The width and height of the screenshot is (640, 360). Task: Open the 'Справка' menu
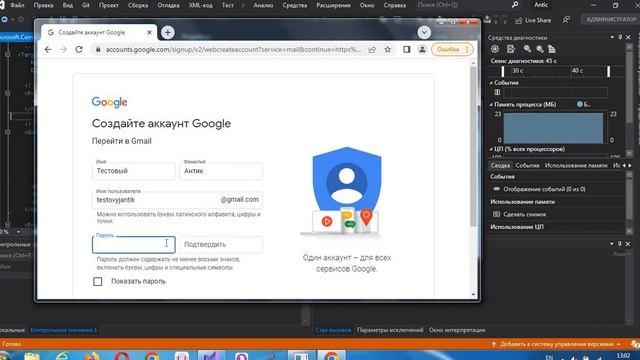click(x=395, y=5)
